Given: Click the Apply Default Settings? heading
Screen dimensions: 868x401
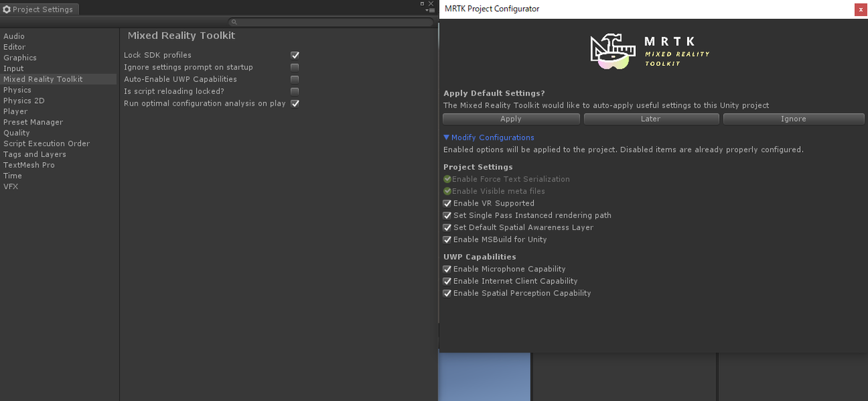Looking at the screenshot, I should (494, 93).
